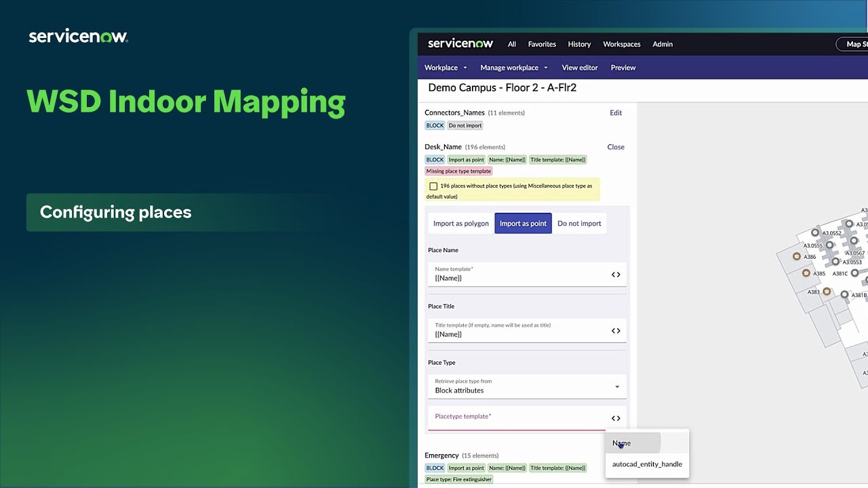Select the A386 marker on the floor map
This screenshot has height=488, width=868.
796,256
